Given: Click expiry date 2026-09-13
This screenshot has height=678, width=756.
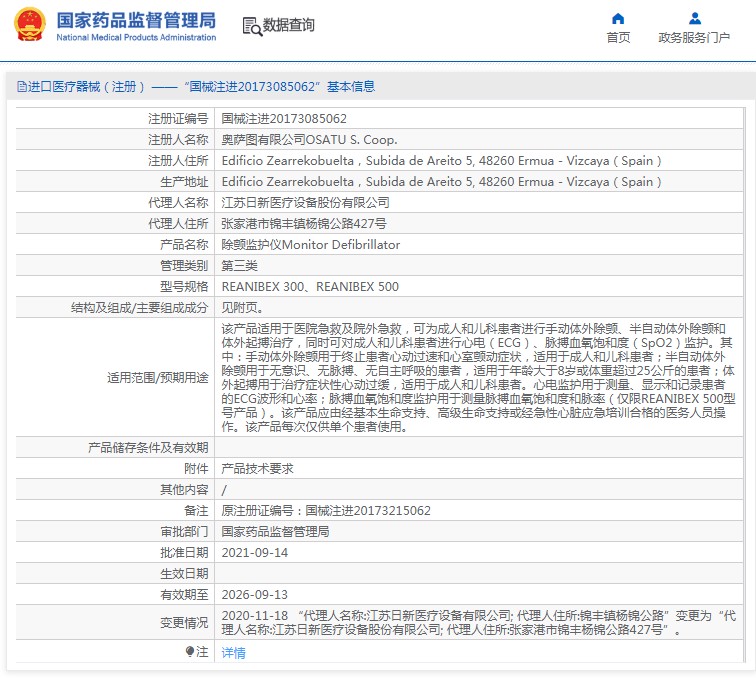Looking at the screenshot, I should 254,594.
